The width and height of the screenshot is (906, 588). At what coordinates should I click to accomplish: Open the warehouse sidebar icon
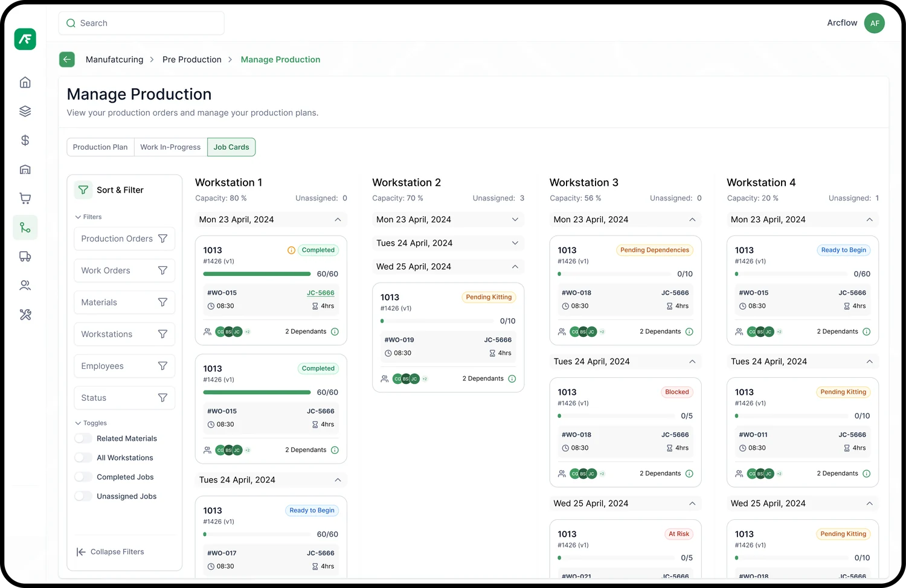[25, 170]
